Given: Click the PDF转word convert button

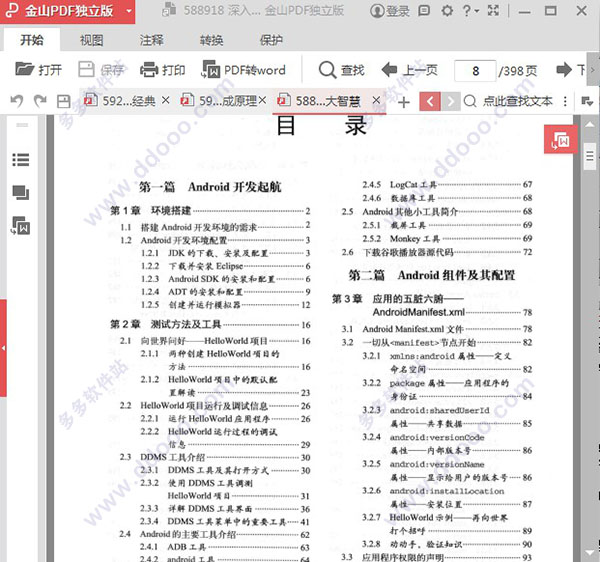Looking at the screenshot, I should click(244, 70).
